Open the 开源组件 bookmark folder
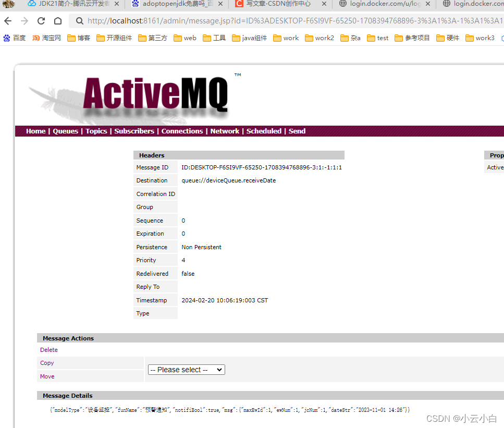 pos(114,38)
